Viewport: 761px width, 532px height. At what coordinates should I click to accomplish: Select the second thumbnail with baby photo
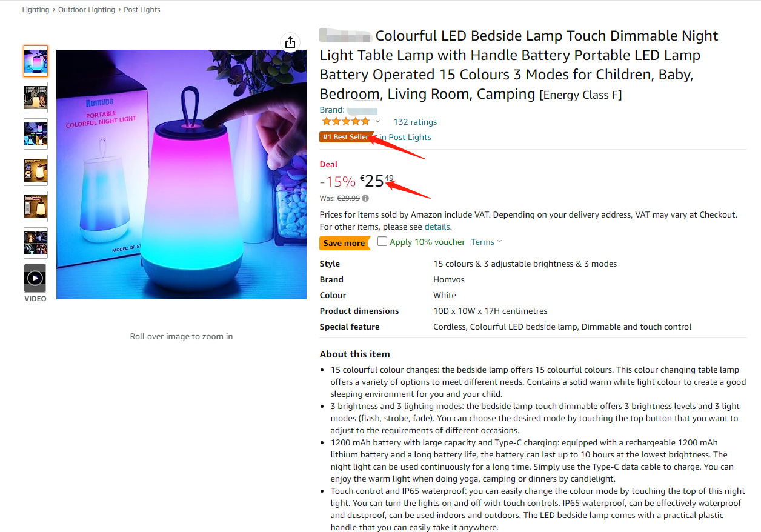pos(35,98)
